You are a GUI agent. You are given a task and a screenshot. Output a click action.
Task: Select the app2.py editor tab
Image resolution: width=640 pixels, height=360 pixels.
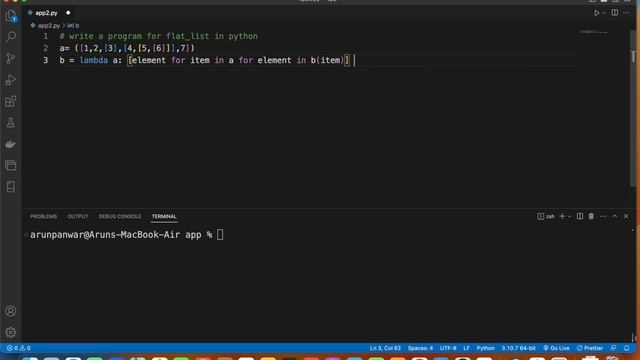46,13
